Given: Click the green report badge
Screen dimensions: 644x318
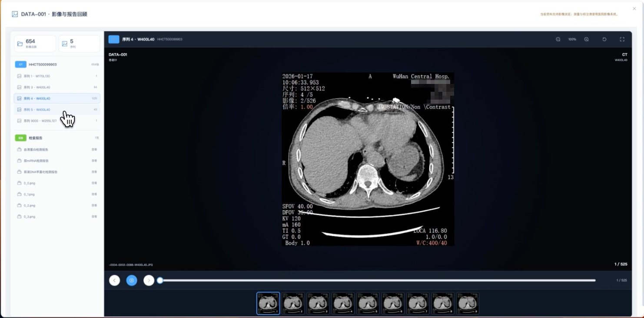Looking at the screenshot, I should tap(20, 138).
